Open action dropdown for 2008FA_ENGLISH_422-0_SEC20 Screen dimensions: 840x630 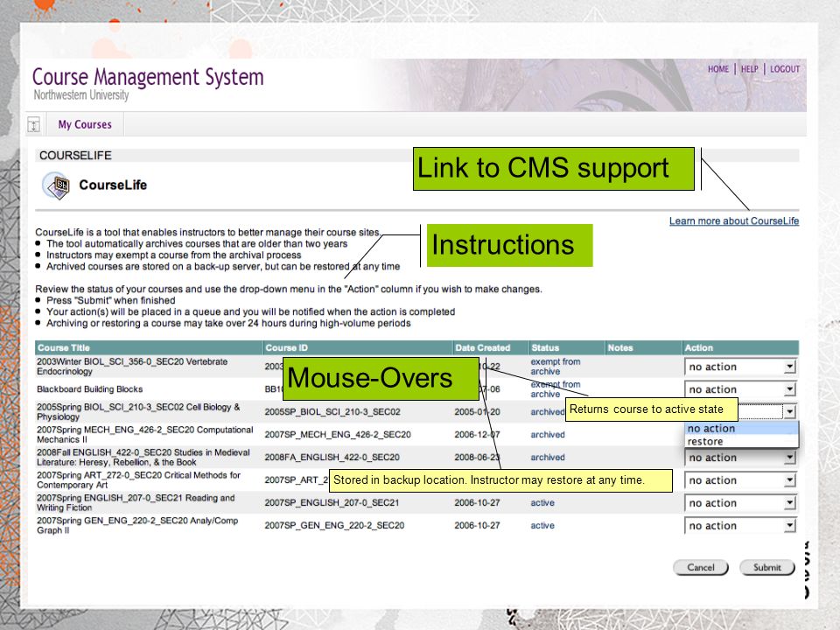click(740, 458)
